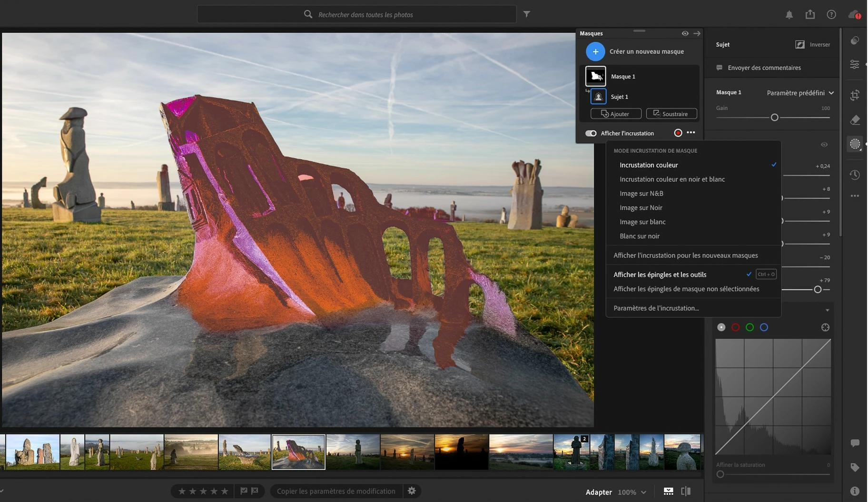This screenshot has width=868, height=502.
Task: Select the Masking tool in sidebar
Action: coord(855,144)
